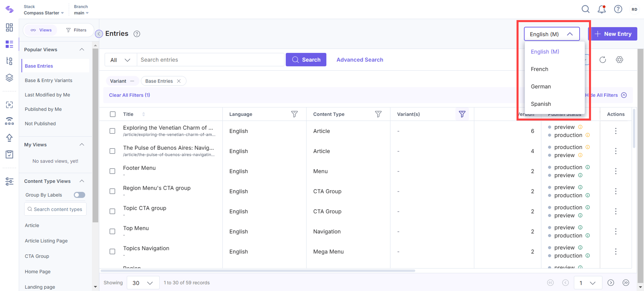
Task: Close the English (M) language dropdown
Action: coord(552,34)
